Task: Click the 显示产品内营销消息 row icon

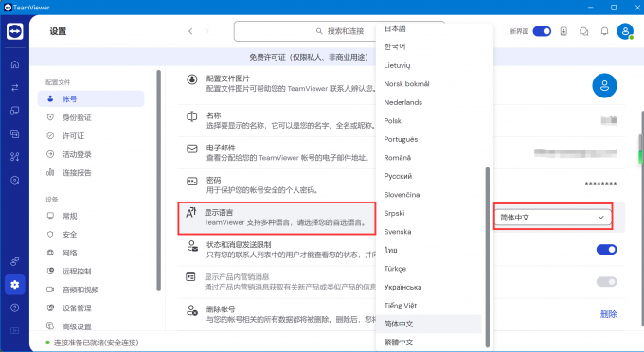Action: pos(190,276)
